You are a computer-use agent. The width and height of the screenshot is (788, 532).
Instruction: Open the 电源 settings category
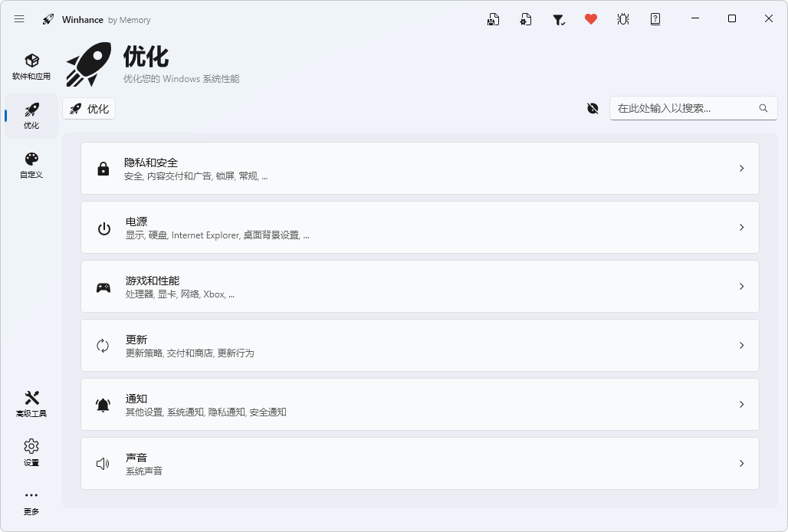[420, 227]
